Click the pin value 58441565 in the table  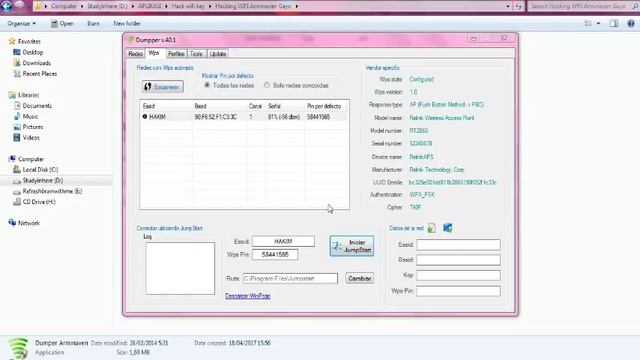pyautogui.click(x=318, y=117)
